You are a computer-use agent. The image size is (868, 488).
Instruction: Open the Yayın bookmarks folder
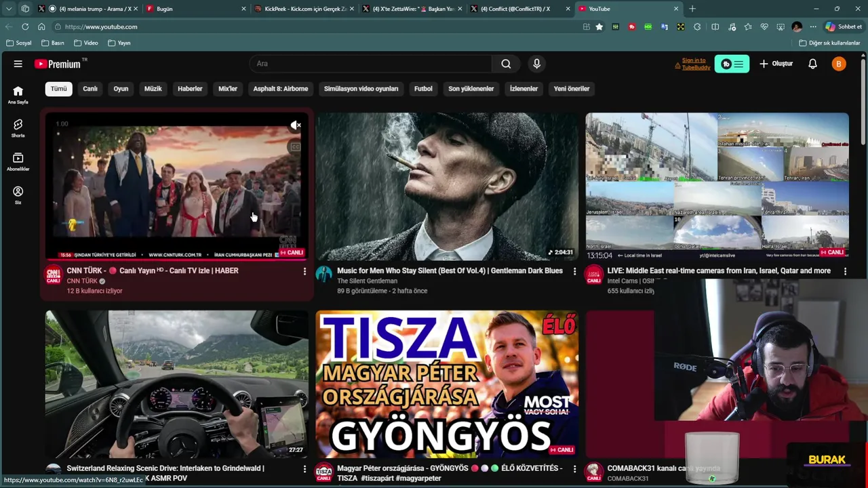point(119,43)
